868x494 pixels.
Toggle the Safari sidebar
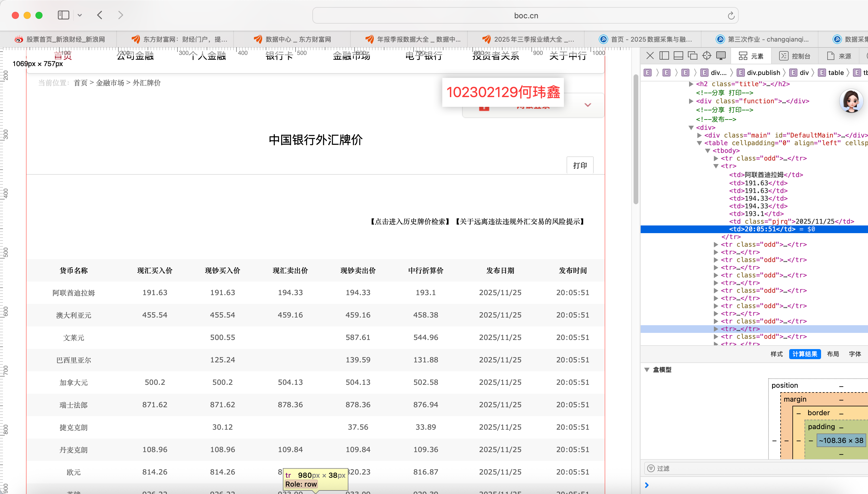[63, 15]
